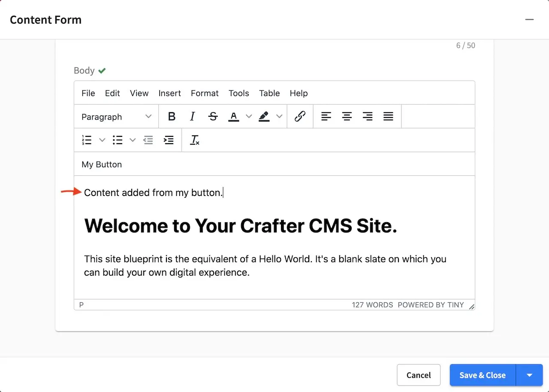Click the editor resize handle
549x392 pixels.
click(471, 306)
